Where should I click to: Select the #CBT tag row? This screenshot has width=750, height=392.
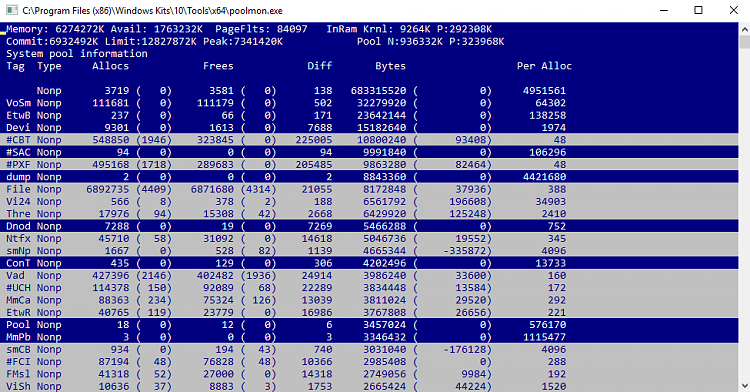click(369, 140)
